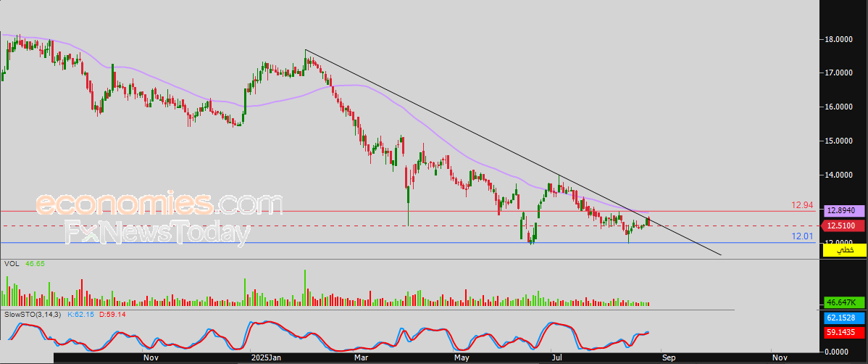Click the 16.0000 price axis label
Screen dimensions: 868x364
839,107
